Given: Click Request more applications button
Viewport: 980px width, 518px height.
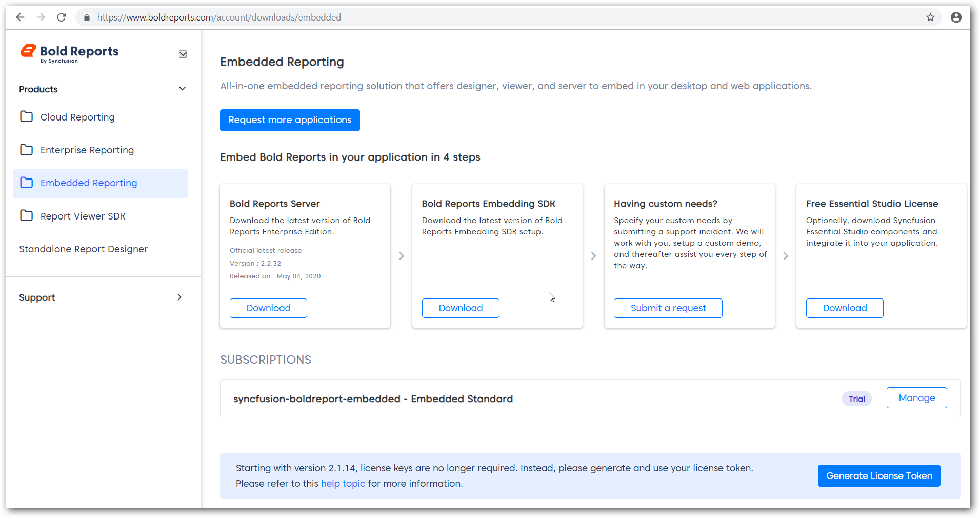Looking at the screenshot, I should click(290, 120).
